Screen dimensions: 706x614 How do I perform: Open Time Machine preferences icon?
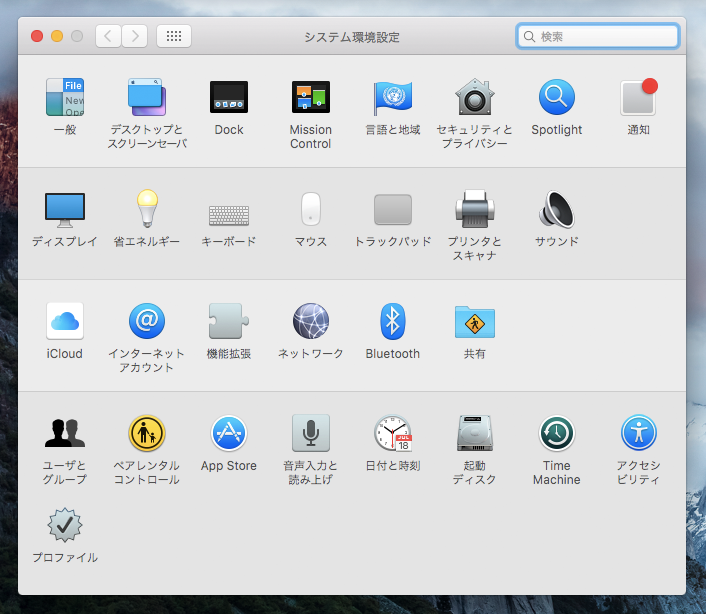pos(557,433)
